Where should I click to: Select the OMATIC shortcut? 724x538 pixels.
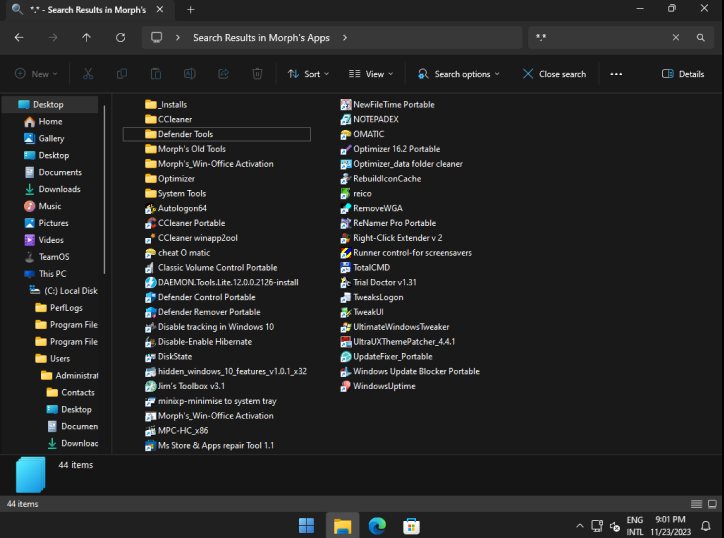(362, 134)
